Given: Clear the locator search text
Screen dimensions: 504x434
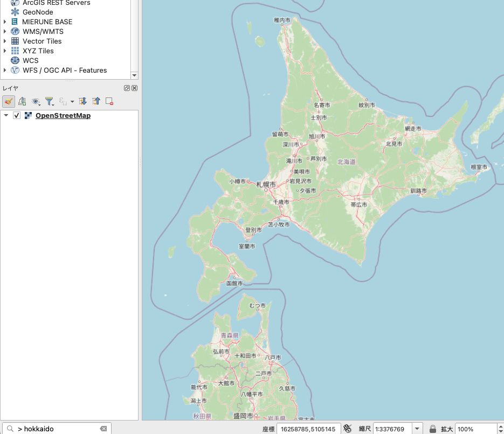Looking at the screenshot, I should pos(103,429).
